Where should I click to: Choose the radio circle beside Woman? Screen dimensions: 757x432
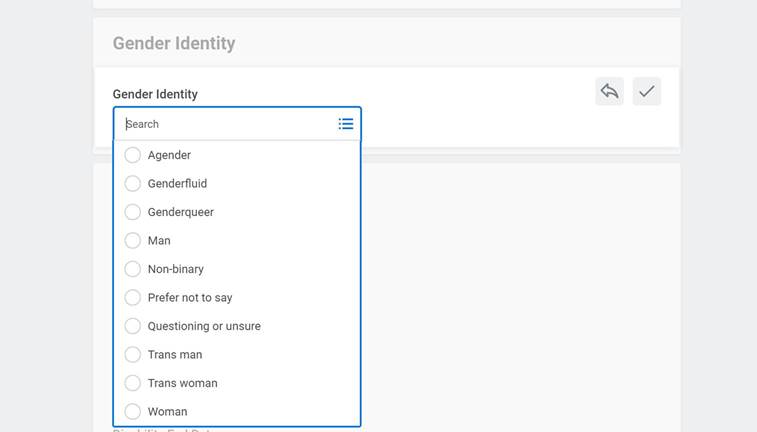132,411
